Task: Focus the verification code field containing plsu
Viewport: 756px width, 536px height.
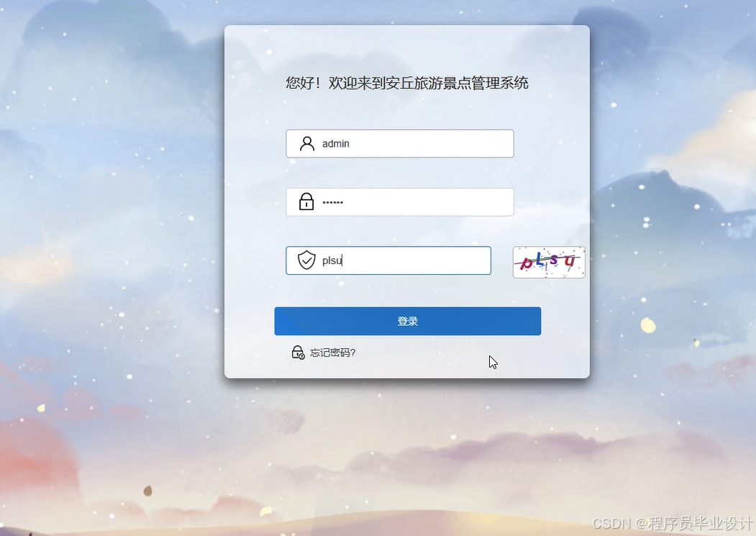Action: point(388,260)
